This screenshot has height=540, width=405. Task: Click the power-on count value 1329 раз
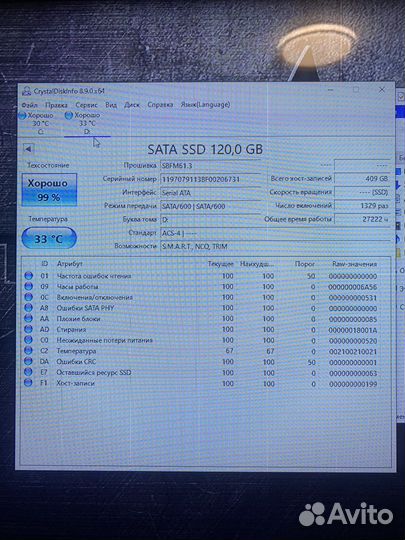[362, 206]
